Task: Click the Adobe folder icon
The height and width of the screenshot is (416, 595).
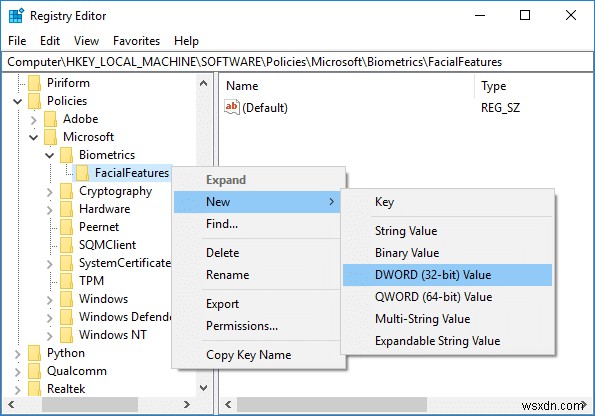Action: 50,119
